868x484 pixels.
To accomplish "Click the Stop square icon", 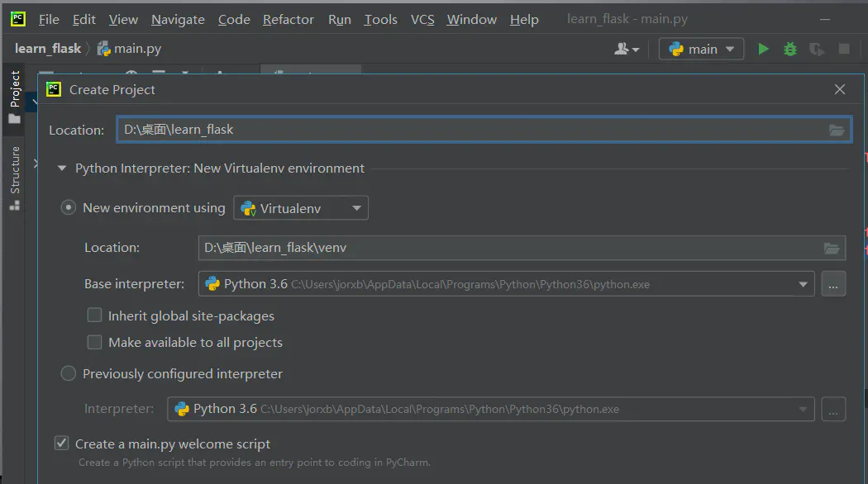I will [x=844, y=50].
